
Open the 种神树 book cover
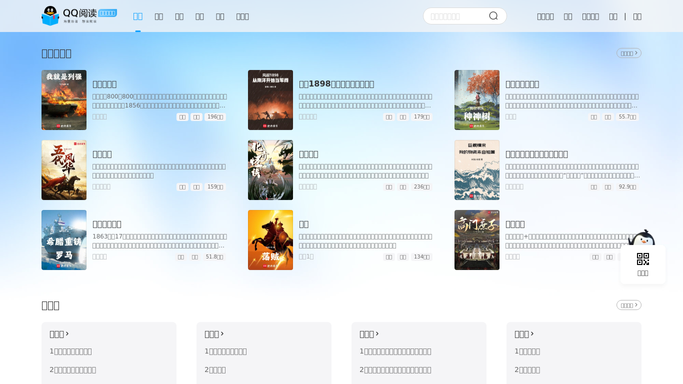(x=477, y=100)
